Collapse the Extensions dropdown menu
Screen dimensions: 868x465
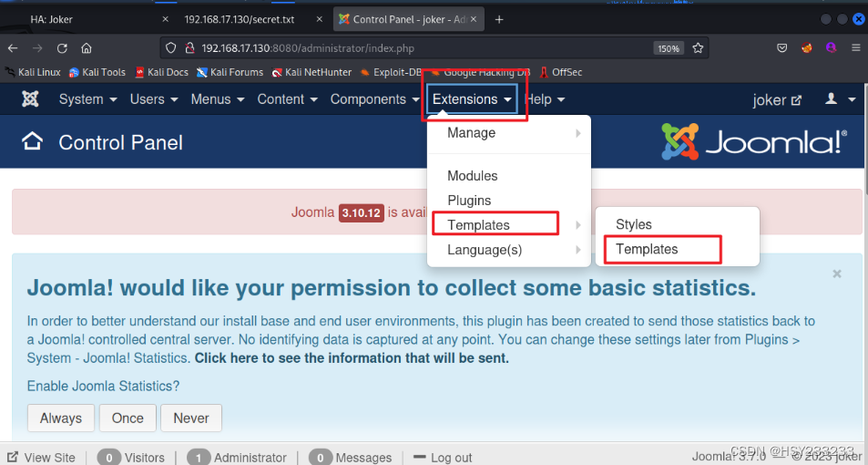pos(472,99)
